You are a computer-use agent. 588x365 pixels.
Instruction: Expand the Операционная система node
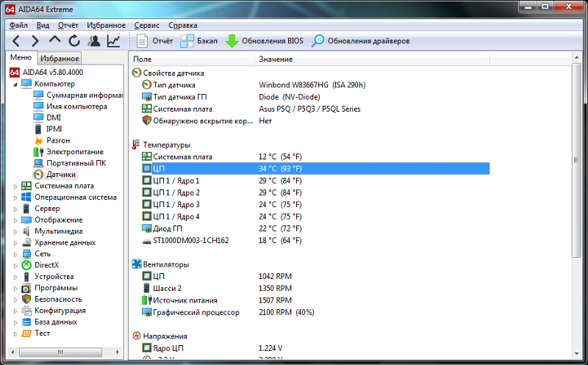[15, 198]
